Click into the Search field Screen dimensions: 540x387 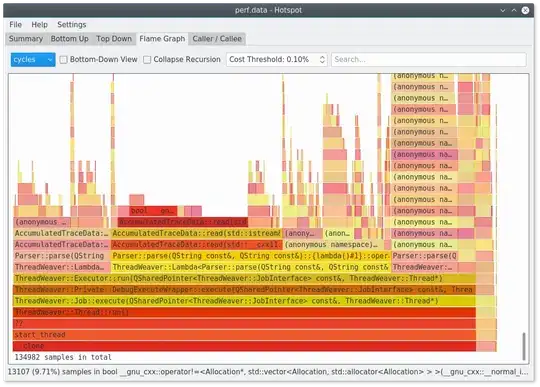coord(429,60)
